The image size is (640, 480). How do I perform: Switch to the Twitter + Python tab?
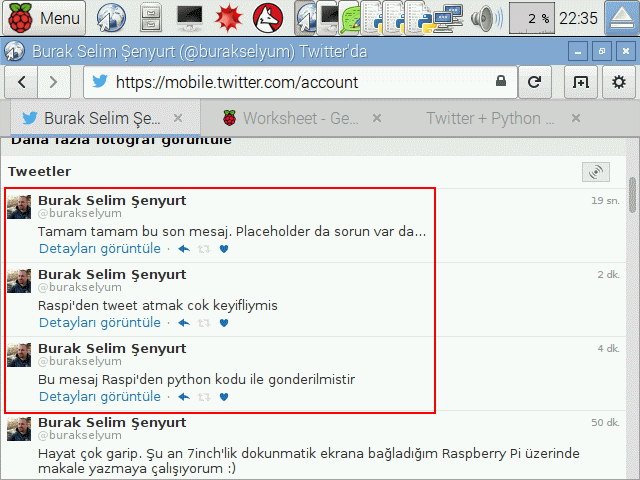tap(490, 118)
